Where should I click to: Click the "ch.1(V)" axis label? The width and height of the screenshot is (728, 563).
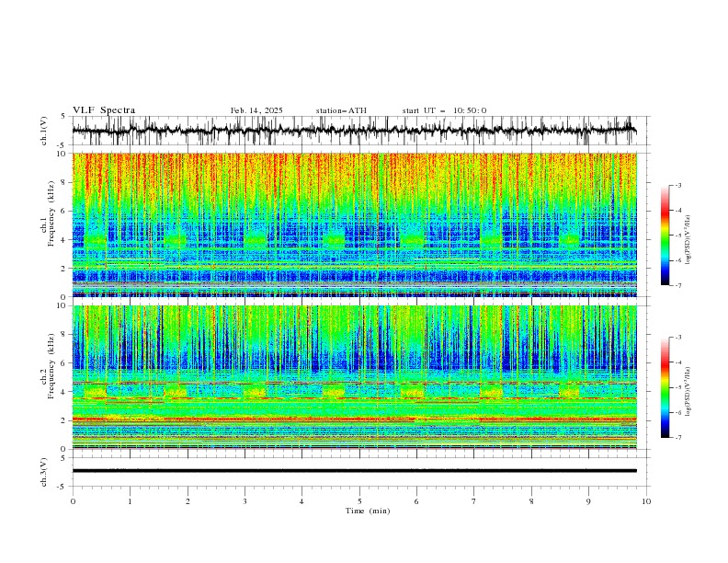tap(44, 131)
